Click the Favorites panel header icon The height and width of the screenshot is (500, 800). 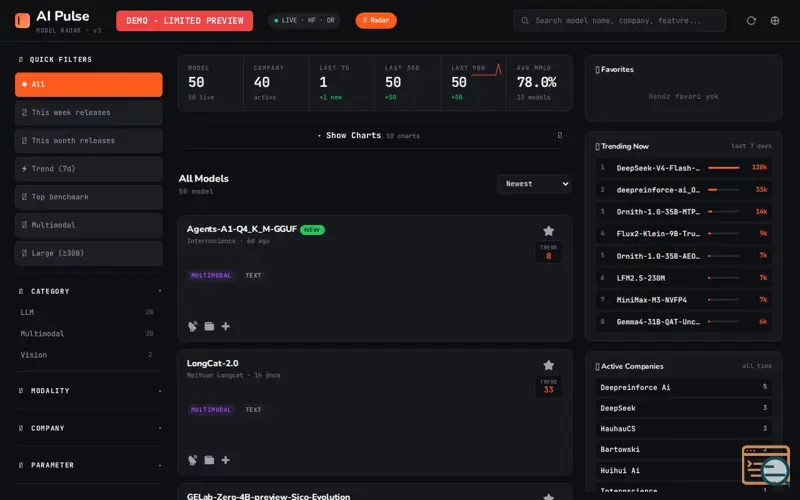pyautogui.click(x=597, y=69)
